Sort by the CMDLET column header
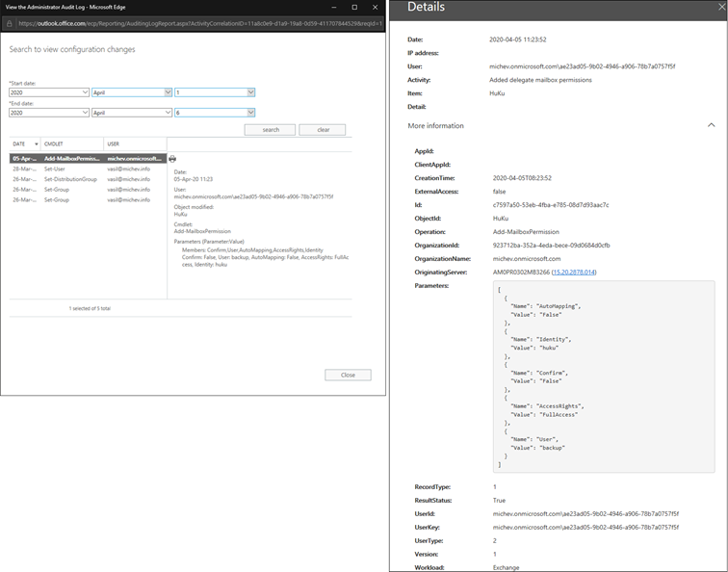 point(54,143)
